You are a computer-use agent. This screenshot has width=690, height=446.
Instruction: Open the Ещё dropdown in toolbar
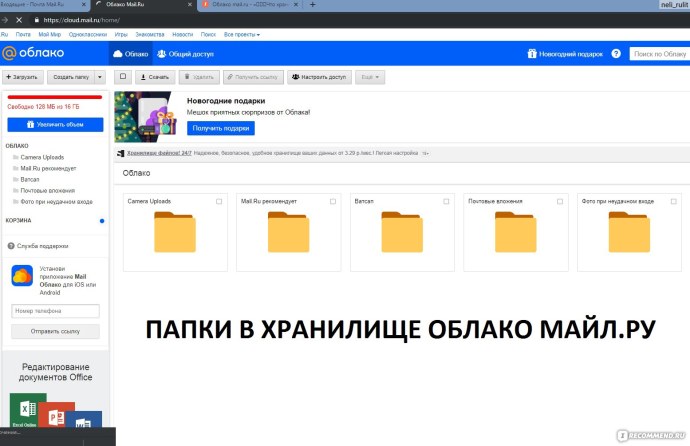click(370, 77)
